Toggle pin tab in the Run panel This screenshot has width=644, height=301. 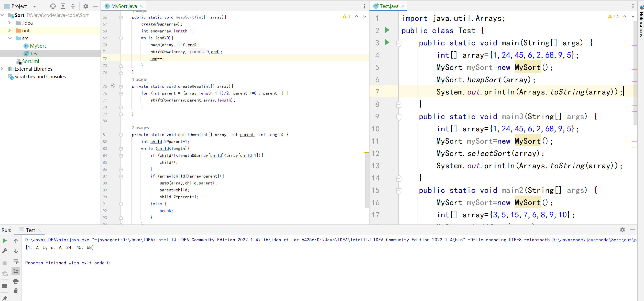point(5,298)
